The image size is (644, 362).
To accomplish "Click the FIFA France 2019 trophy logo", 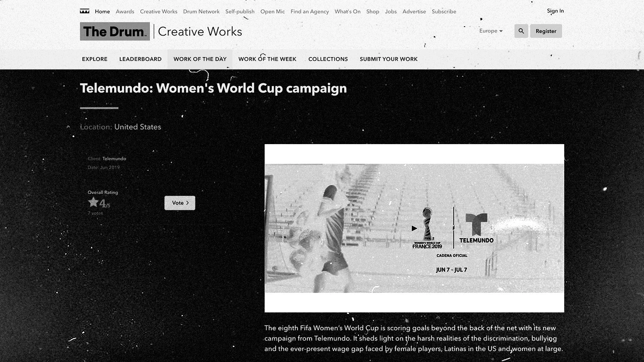I will coord(427,228).
